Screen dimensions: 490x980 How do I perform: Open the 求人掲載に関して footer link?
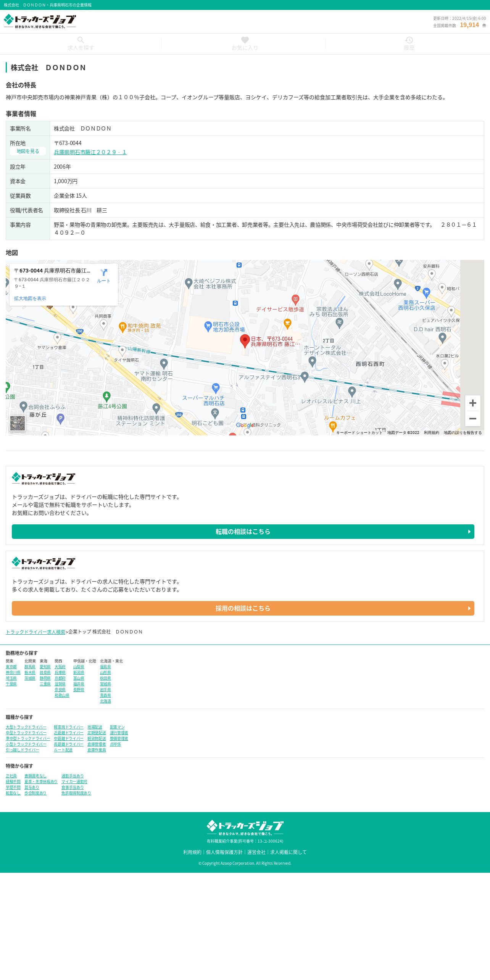pos(289,852)
